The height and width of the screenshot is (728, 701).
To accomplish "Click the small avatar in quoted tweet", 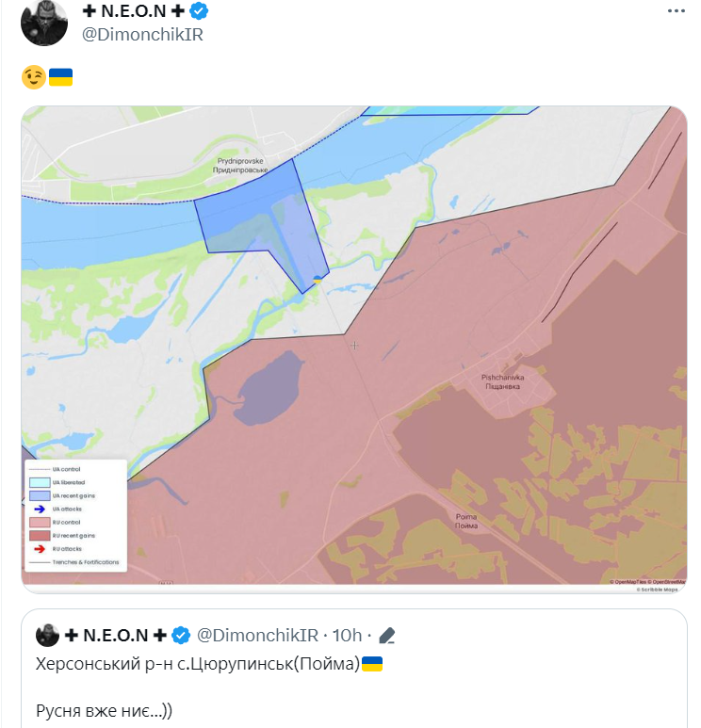I will [47, 635].
